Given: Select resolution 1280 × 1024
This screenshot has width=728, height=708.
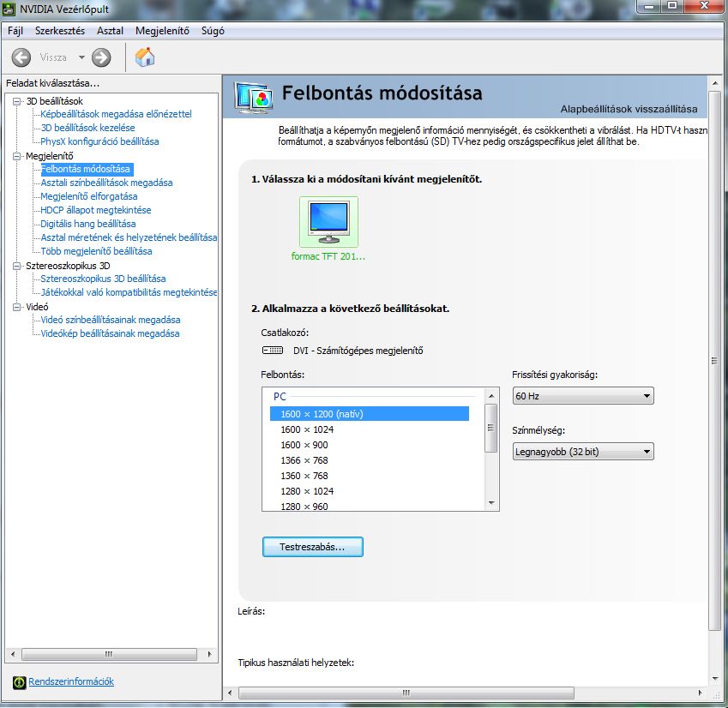Looking at the screenshot, I should tap(307, 491).
